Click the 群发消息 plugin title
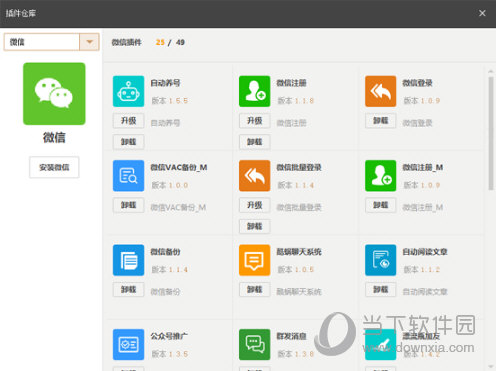Image resolution: width=496 pixels, height=371 pixels. coord(291,336)
